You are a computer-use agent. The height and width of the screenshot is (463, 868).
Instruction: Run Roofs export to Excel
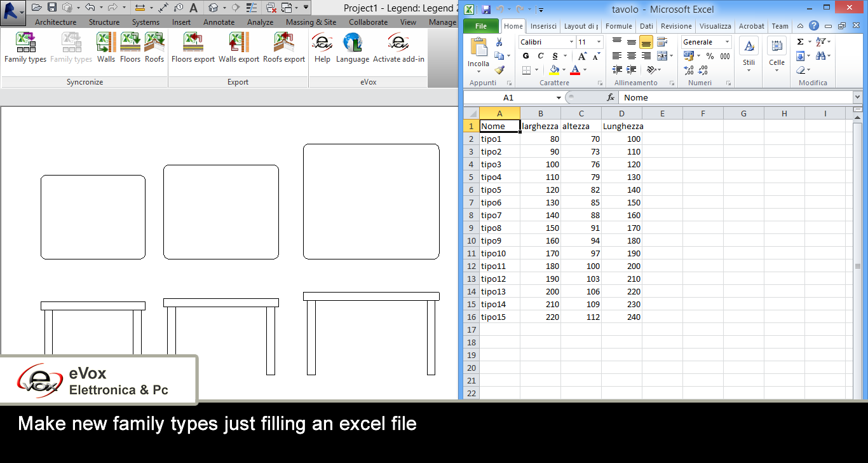[x=284, y=48]
